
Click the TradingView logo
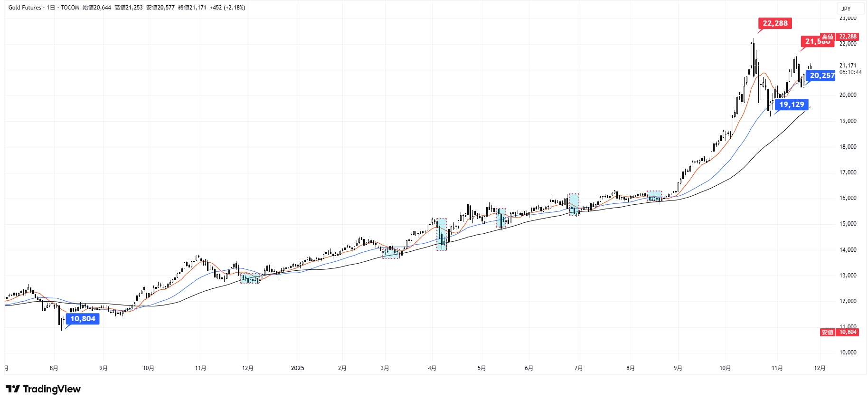pyautogui.click(x=43, y=389)
